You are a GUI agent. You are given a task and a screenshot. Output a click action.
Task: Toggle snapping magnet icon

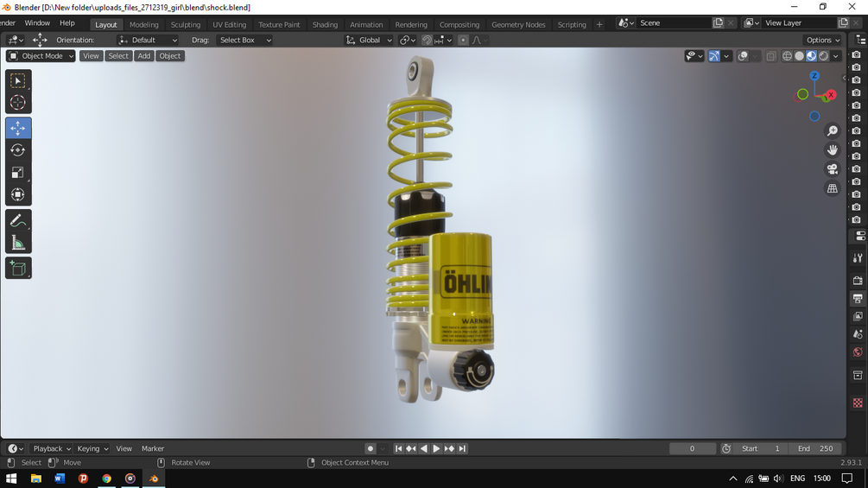point(427,40)
